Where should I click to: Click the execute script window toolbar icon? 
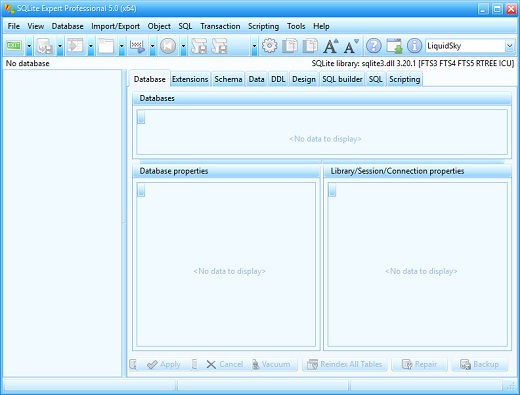75,46
